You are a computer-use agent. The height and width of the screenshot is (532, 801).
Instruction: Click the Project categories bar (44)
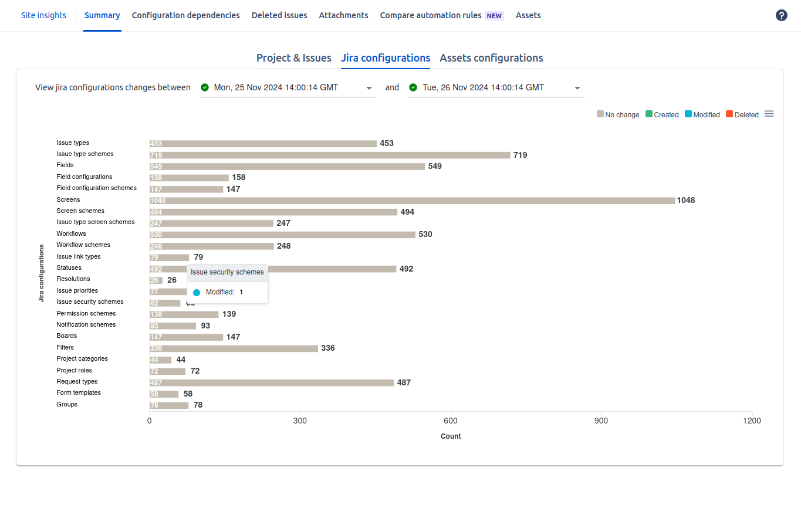[161, 360]
